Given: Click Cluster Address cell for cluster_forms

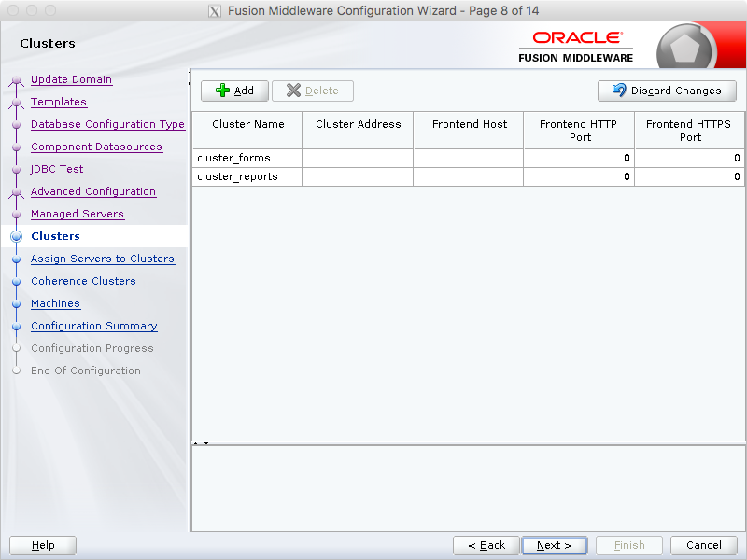Looking at the screenshot, I should [358, 158].
